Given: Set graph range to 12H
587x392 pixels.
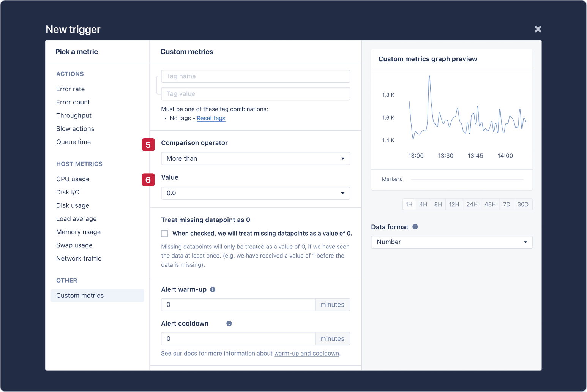Looking at the screenshot, I should click(454, 204).
